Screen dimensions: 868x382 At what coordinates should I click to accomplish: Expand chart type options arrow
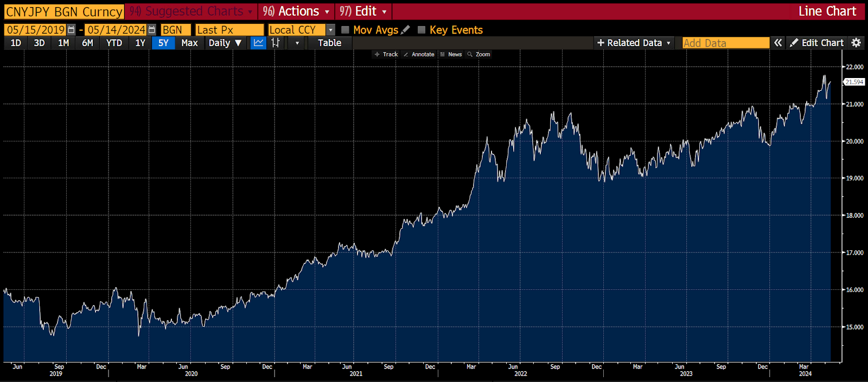(297, 43)
